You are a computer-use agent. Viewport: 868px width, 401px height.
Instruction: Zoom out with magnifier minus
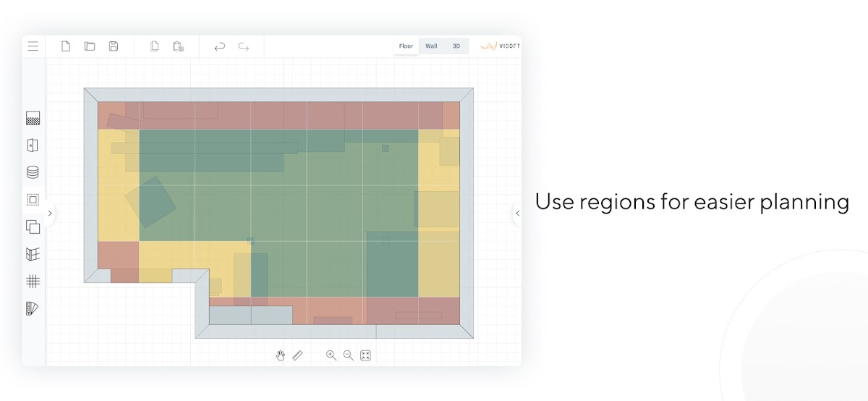348,355
